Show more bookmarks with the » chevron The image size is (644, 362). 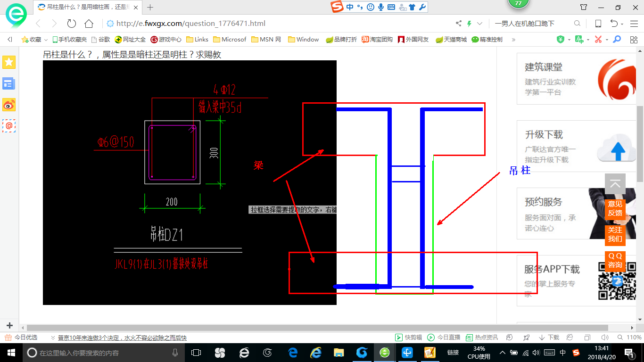click(513, 40)
